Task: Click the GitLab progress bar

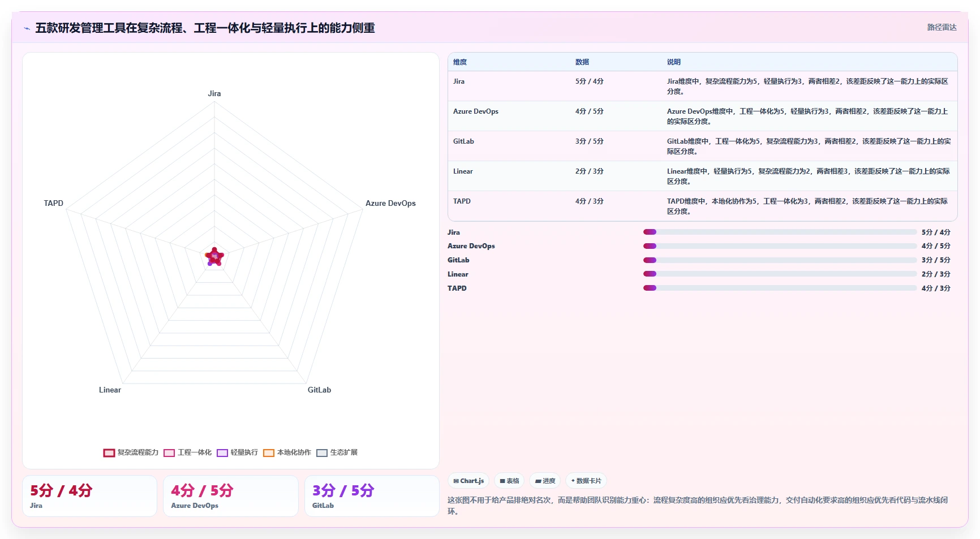Action: 780,260
